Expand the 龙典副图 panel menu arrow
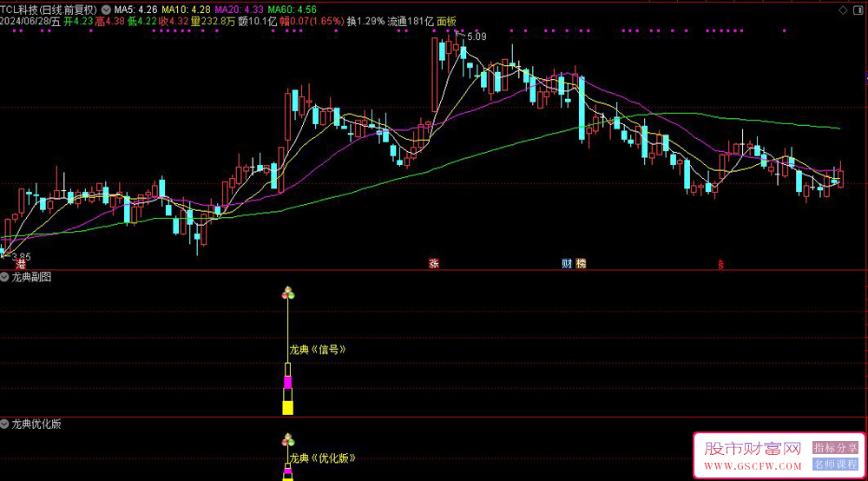The image size is (868, 481). (4, 277)
